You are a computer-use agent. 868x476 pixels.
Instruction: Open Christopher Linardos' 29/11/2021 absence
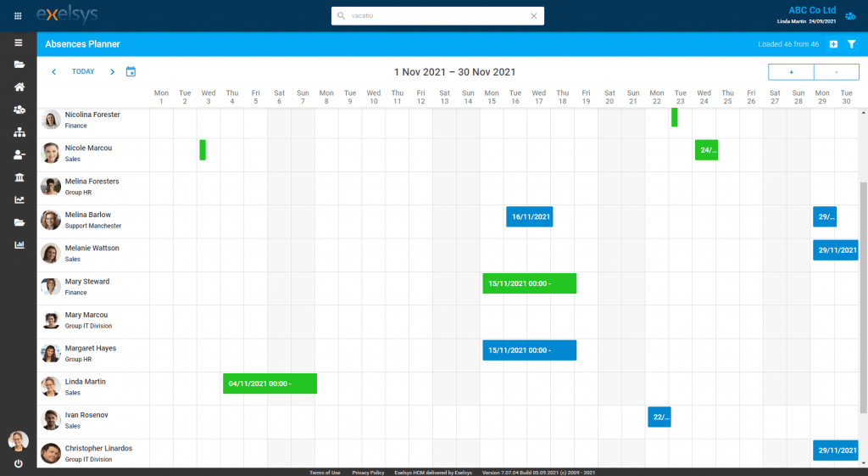pyautogui.click(x=835, y=450)
